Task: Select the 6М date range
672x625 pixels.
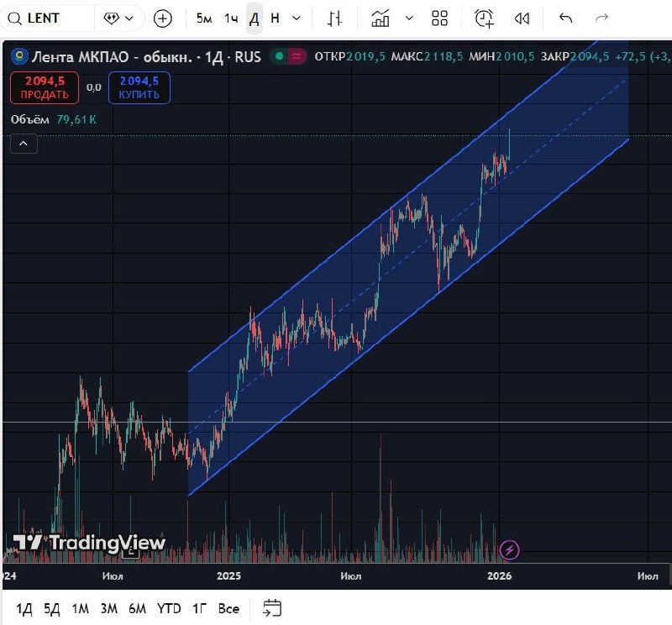Action: 137,609
